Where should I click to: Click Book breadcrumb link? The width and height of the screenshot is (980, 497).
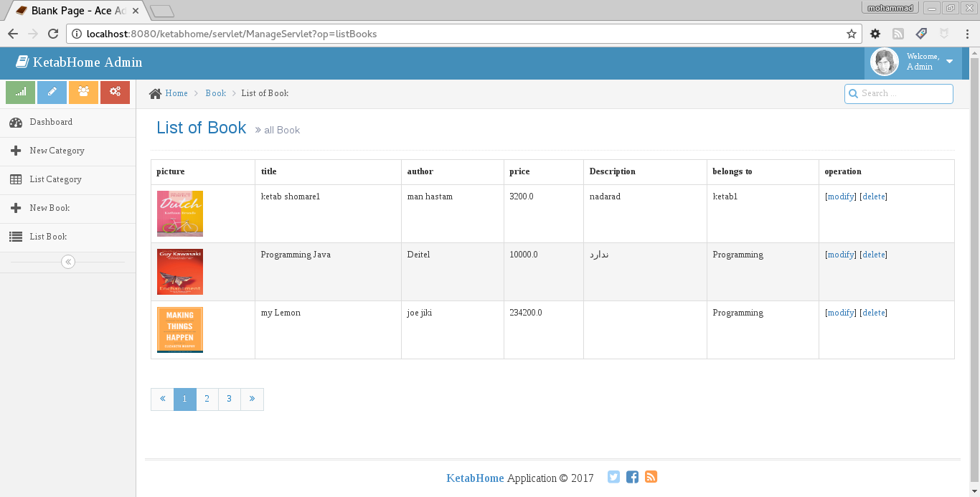click(x=215, y=93)
